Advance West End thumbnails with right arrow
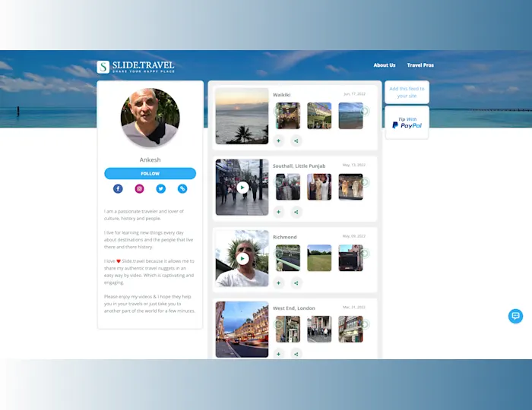This screenshot has height=410, width=532. [365, 324]
